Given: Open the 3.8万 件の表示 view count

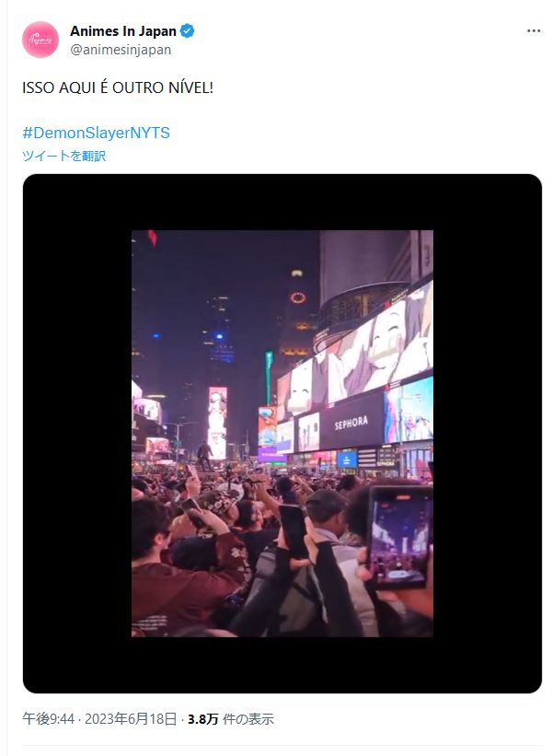Looking at the screenshot, I should [x=230, y=719].
